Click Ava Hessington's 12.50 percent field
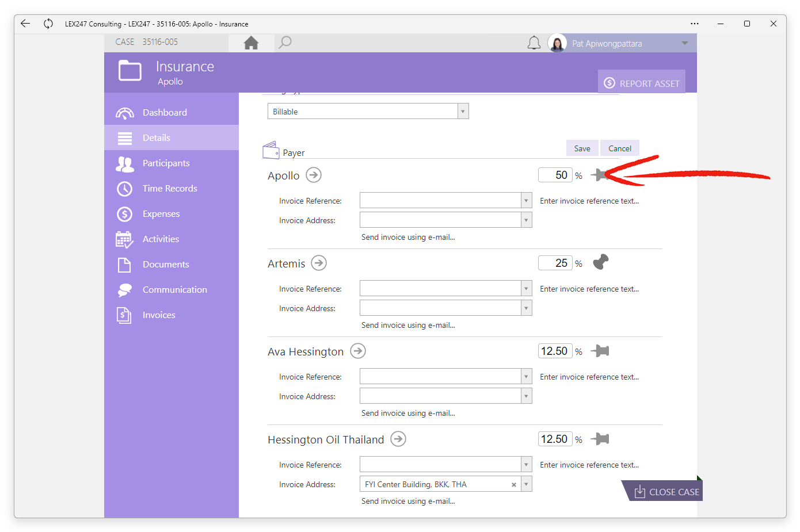This screenshot has height=532, width=800. pyautogui.click(x=555, y=351)
